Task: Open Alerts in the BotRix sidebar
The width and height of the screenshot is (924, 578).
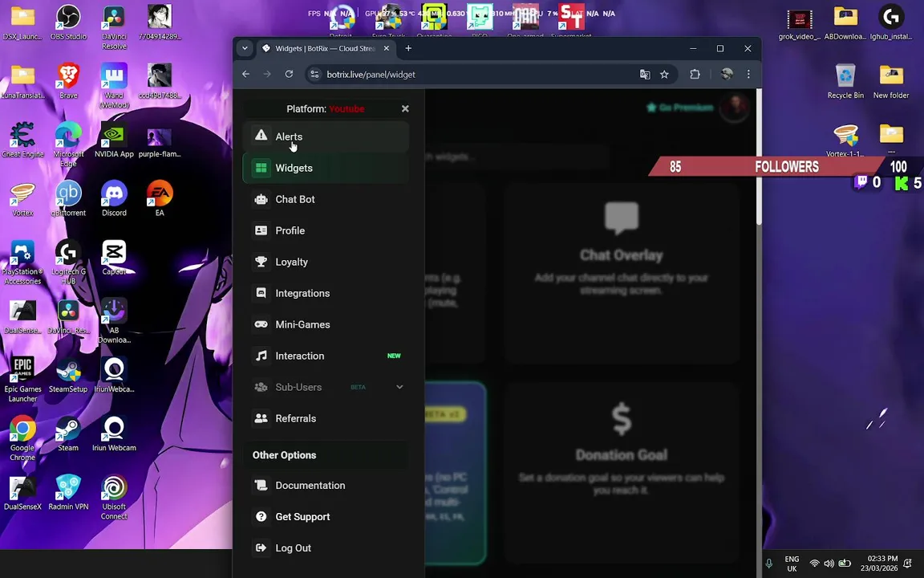Action: point(326,136)
